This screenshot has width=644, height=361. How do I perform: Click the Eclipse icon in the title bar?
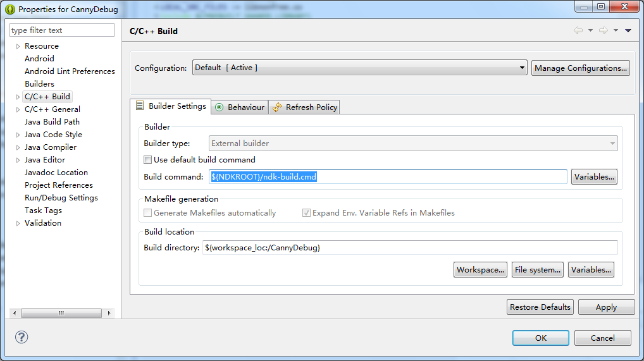tap(10, 9)
